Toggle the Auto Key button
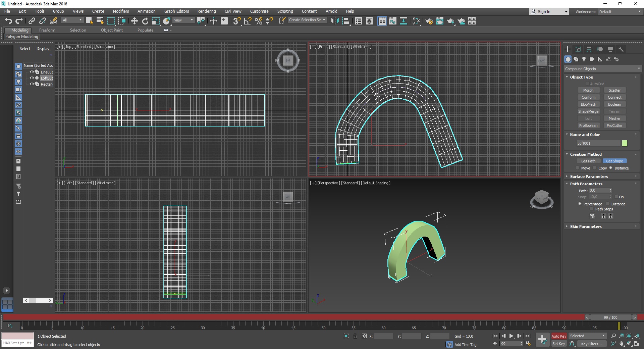This screenshot has width=644, height=349. coord(559,336)
